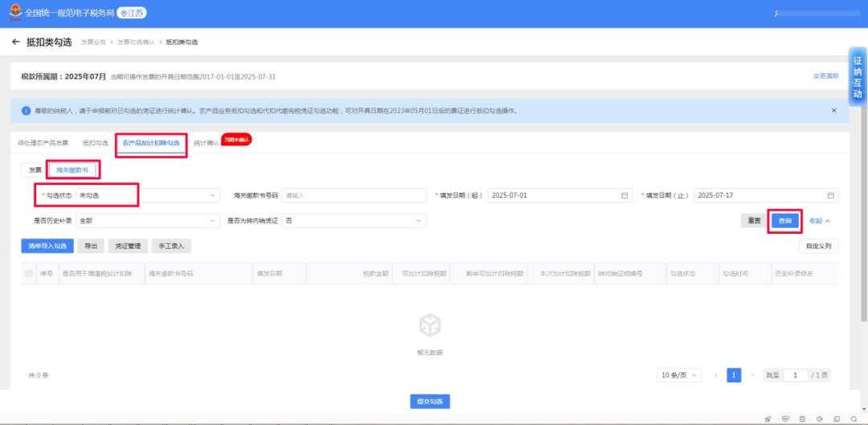
Task: Go to next page arrow in pagination
Action: click(751, 375)
